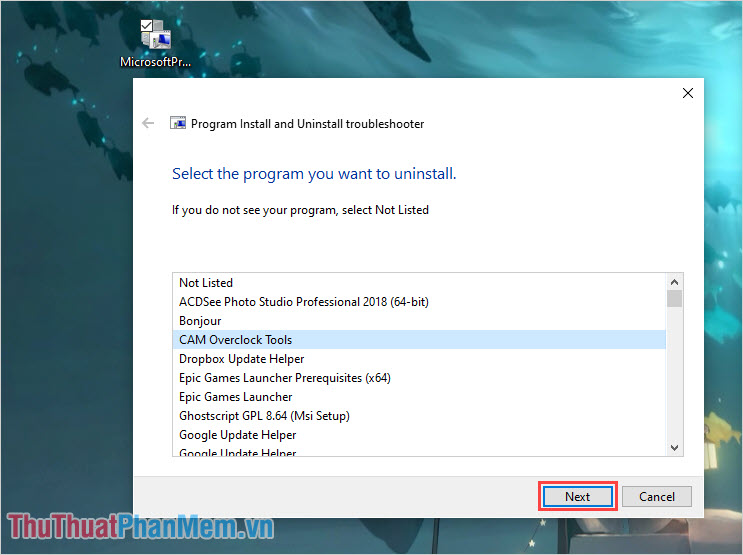Close the troubleshooter window
Image resolution: width=743 pixels, height=555 pixels.
(x=688, y=93)
